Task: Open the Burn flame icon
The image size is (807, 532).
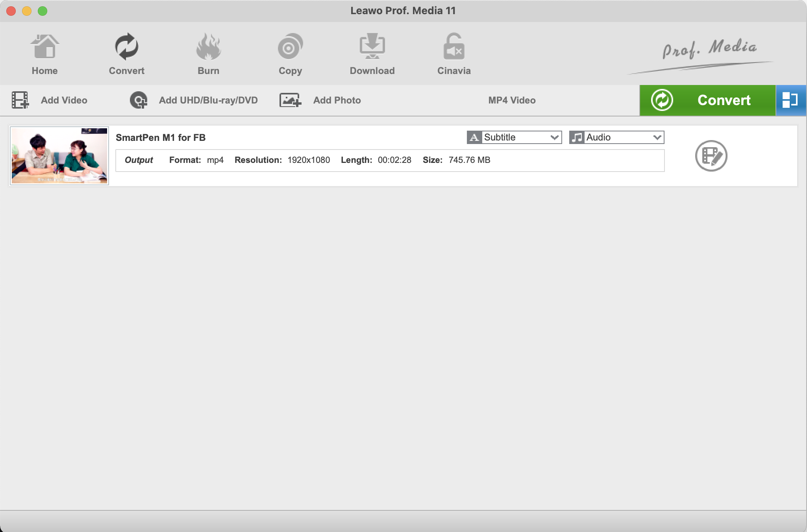Action: pos(208,47)
